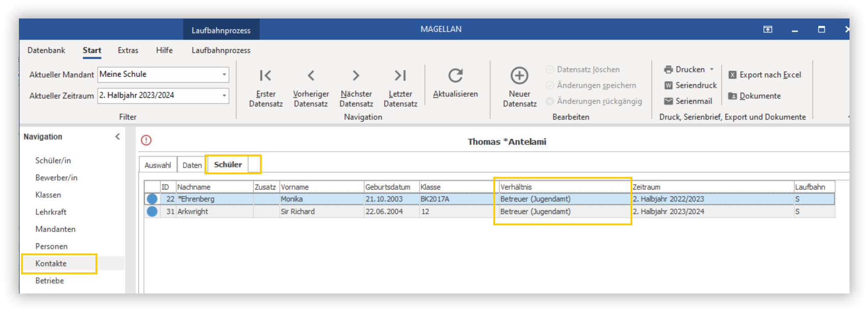Image resolution: width=868 pixels, height=312 pixels.
Task: Open Export nach Excel
Action: (x=765, y=75)
